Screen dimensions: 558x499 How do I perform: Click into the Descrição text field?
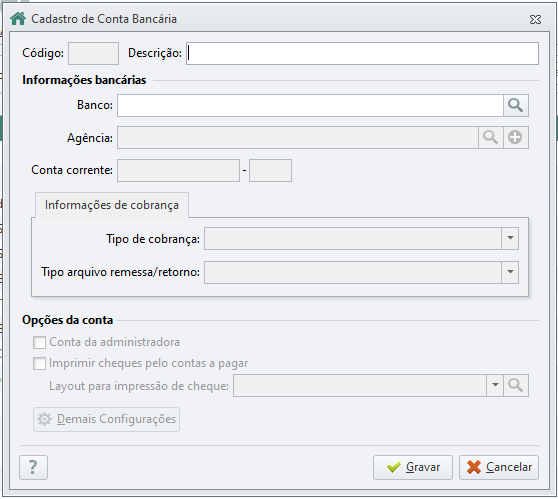362,53
